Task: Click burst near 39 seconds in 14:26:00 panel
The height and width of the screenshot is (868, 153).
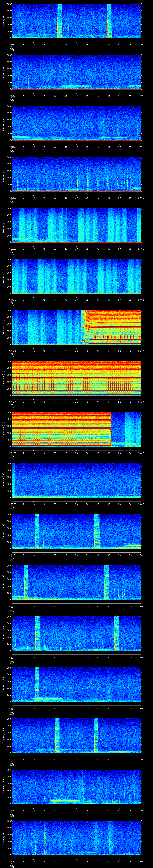Action: click(96, 531)
